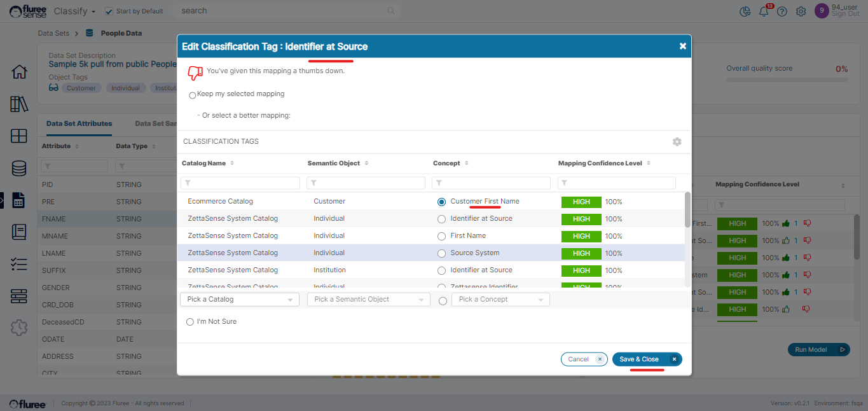Screen dimensions: 868x411
Task: Open the library books sidebar icon
Action: click(19, 104)
